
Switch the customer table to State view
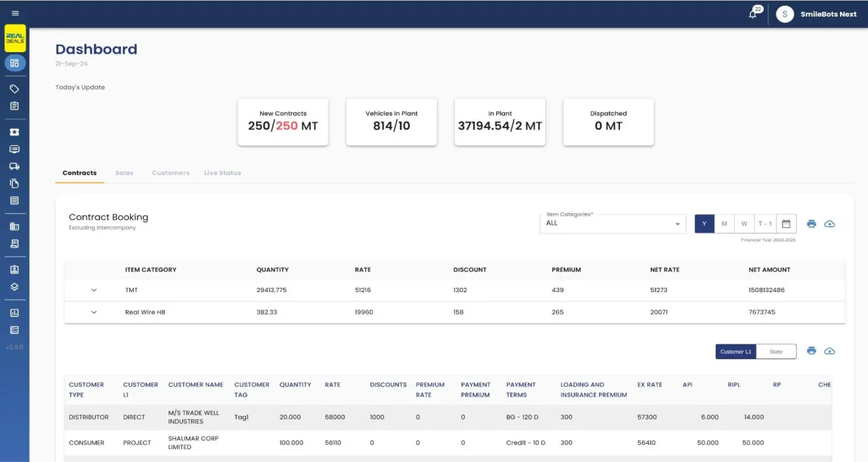[x=776, y=351]
